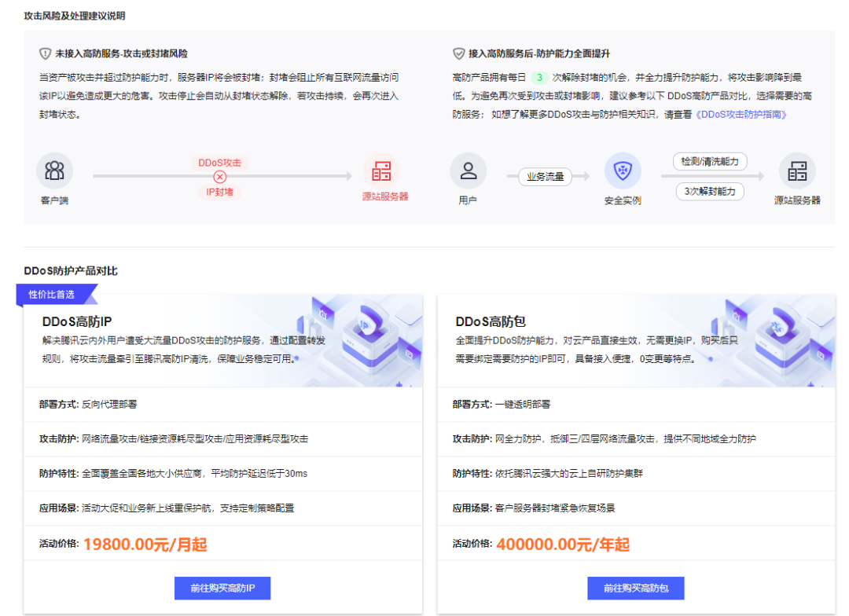The height and width of the screenshot is (616, 849).
Task: Click the 用户 person icon
Action: [468, 170]
